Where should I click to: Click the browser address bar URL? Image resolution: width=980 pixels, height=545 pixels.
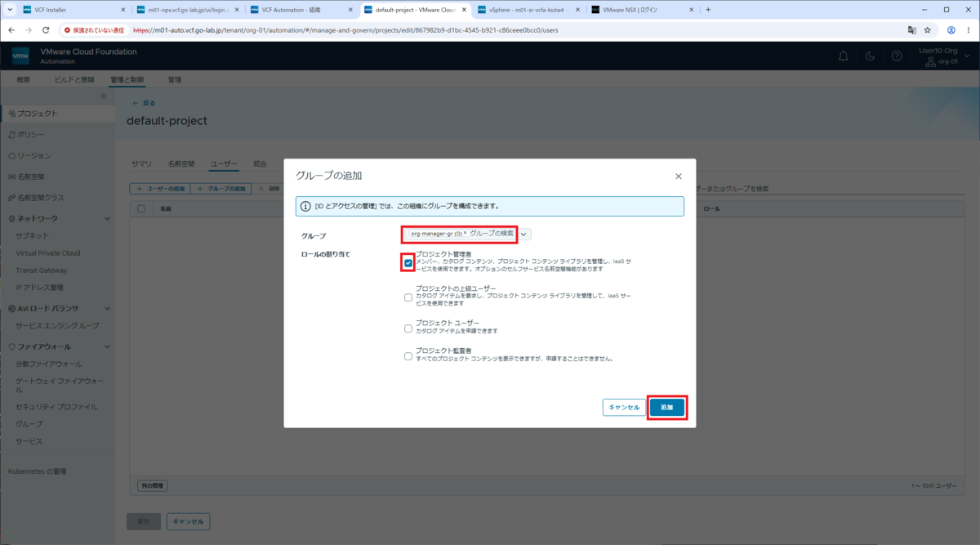tap(345, 29)
